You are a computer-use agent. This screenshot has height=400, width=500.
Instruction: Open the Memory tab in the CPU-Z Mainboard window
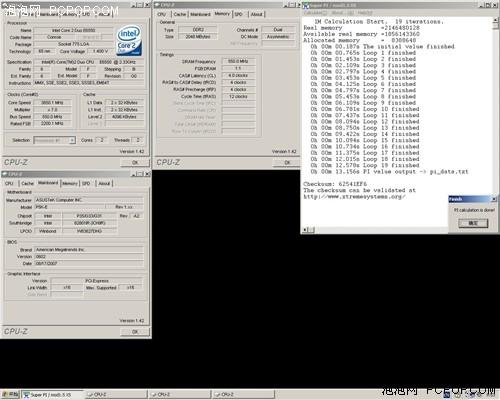tap(70, 183)
